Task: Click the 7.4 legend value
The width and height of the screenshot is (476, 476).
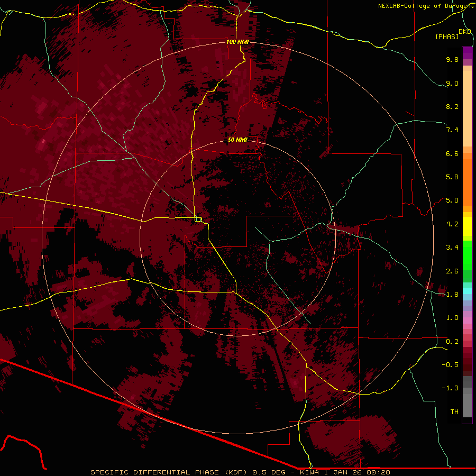Action: [452, 130]
